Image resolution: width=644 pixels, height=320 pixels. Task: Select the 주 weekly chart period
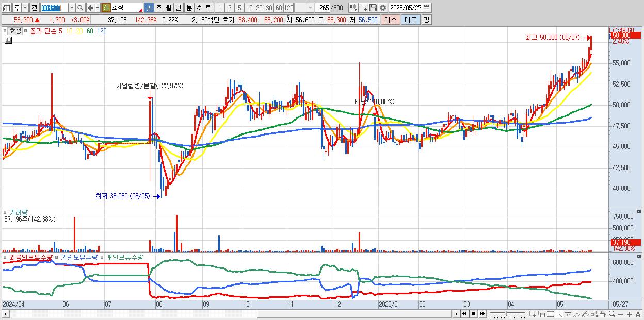click(x=158, y=8)
